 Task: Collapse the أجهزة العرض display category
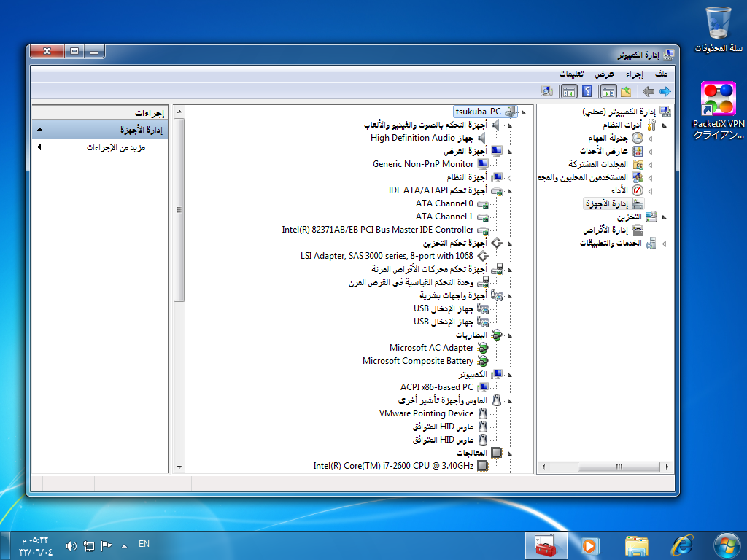point(509,152)
